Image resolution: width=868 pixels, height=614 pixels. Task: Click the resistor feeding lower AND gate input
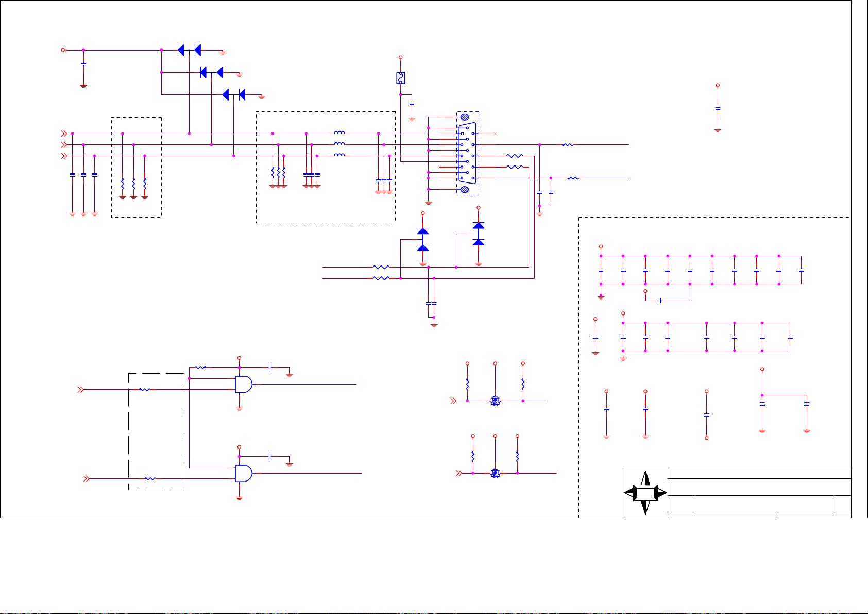pos(150,479)
